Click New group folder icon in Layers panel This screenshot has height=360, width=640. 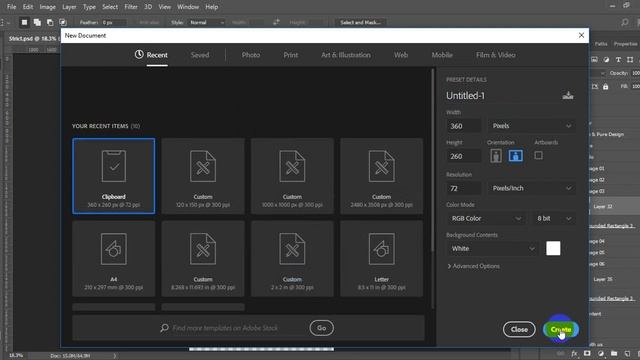614,353
